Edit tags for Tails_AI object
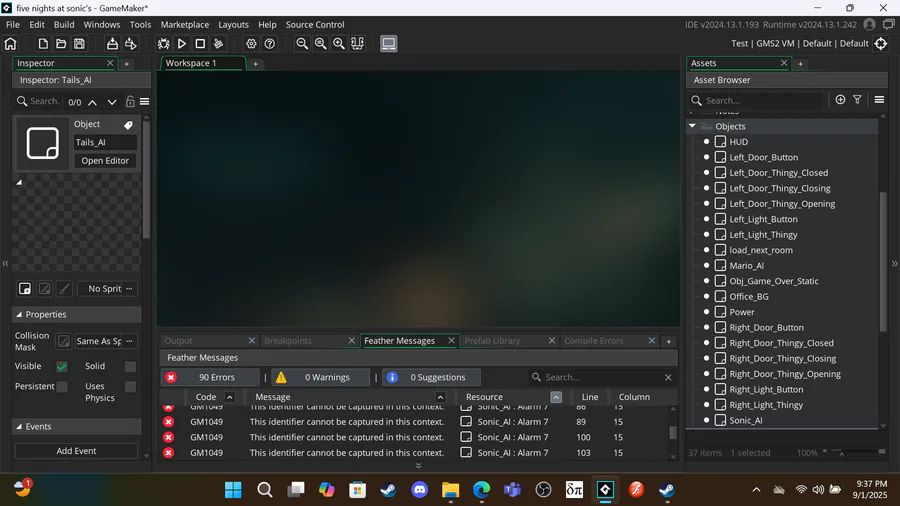 [128, 124]
